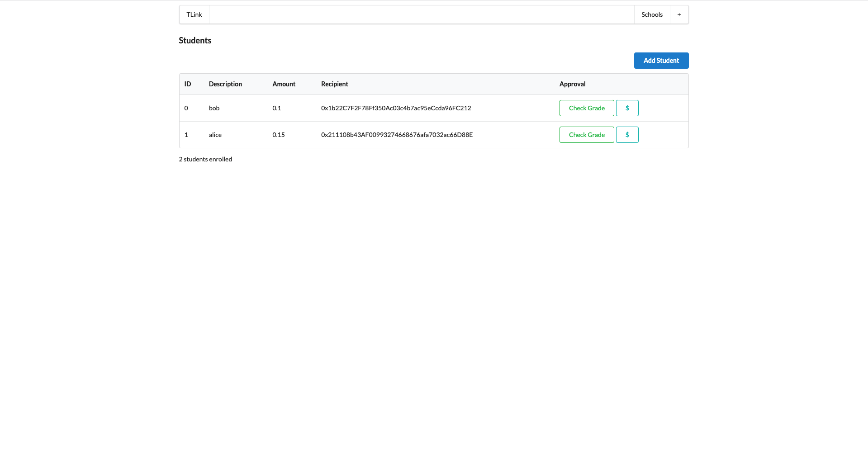Click the "2 students enrolled" text
This screenshot has width=868, height=453.
coord(205,159)
